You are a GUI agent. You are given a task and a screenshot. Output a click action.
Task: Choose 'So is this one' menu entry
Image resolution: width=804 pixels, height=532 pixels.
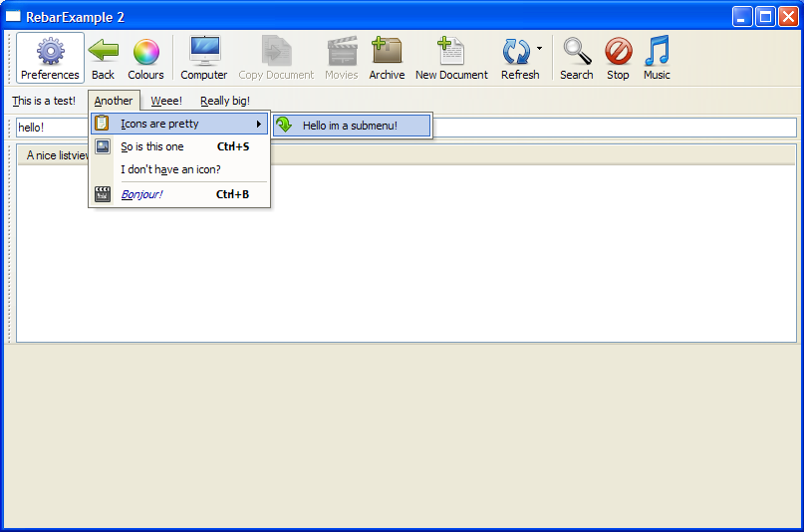(152, 147)
